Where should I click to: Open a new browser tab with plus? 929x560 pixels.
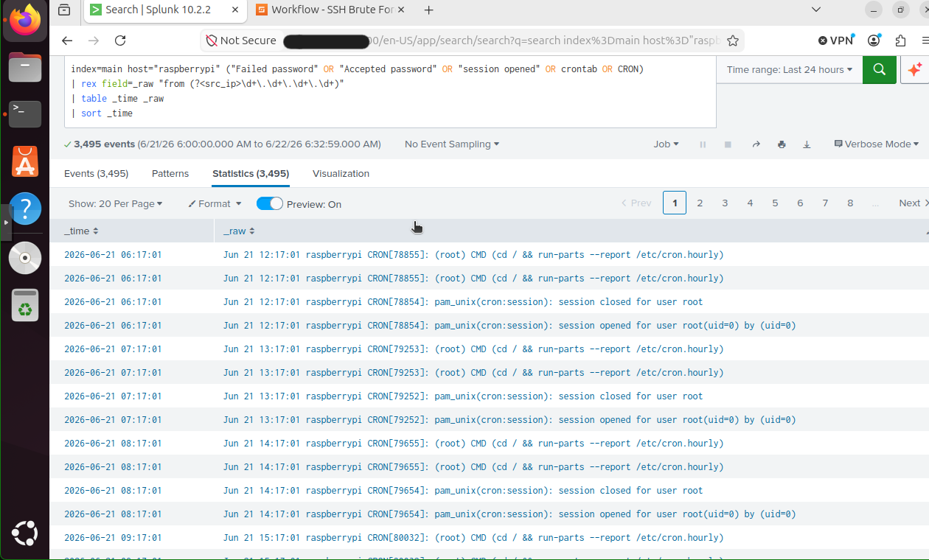tap(429, 10)
